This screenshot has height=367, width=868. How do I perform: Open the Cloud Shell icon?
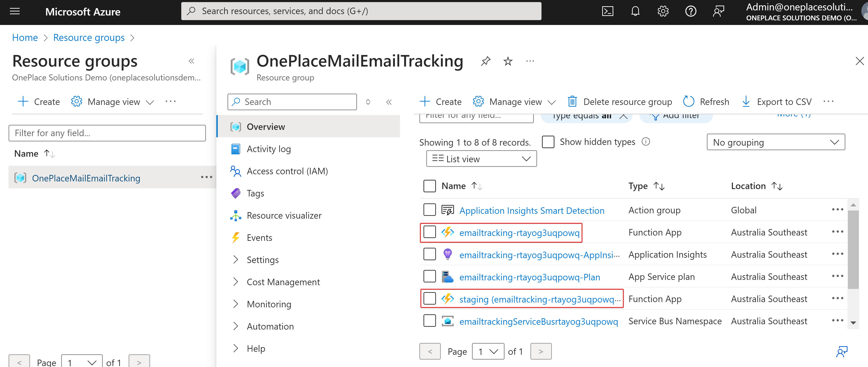(x=607, y=11)
